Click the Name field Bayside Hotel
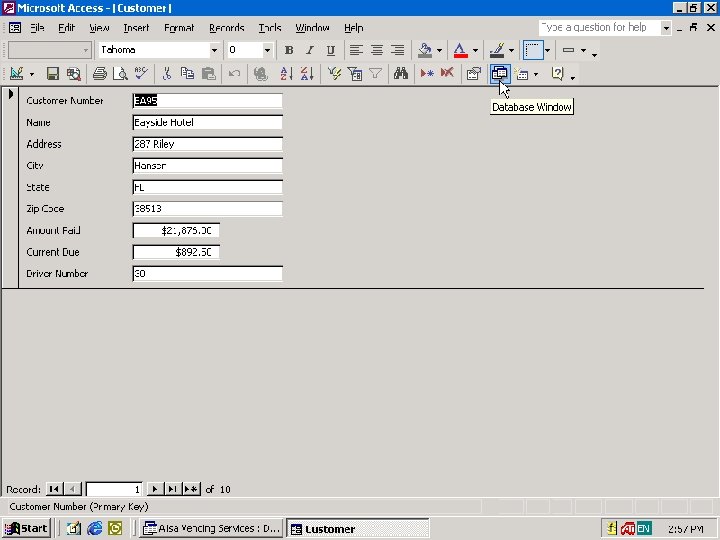The height and width of the screenshot is (540, 720). click(x=208, y=122)
